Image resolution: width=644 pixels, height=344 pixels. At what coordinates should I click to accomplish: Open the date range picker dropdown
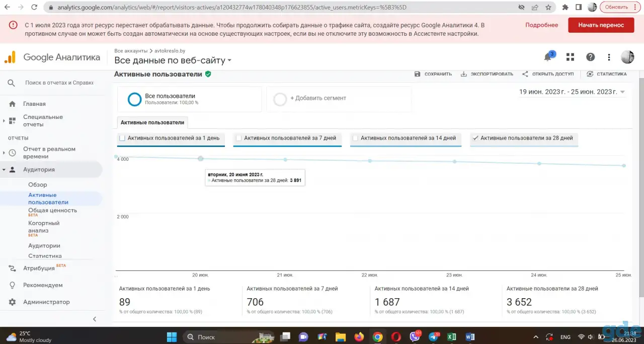coord(572,92)
